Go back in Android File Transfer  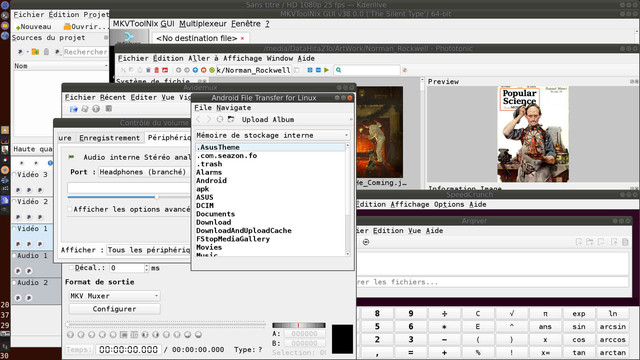tap(198, 119)
